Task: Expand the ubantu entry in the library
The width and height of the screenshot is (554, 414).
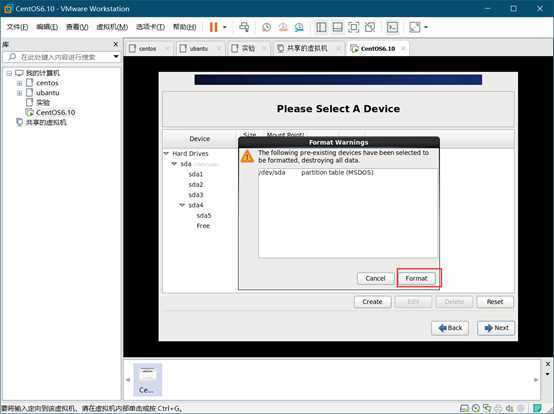Action: tap(19, 93)
